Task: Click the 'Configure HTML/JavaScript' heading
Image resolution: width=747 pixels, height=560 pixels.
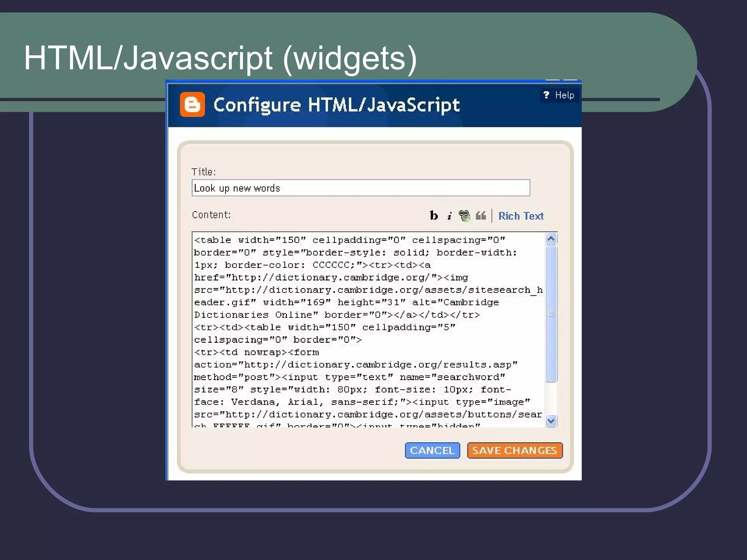Action: pos(336,105)
